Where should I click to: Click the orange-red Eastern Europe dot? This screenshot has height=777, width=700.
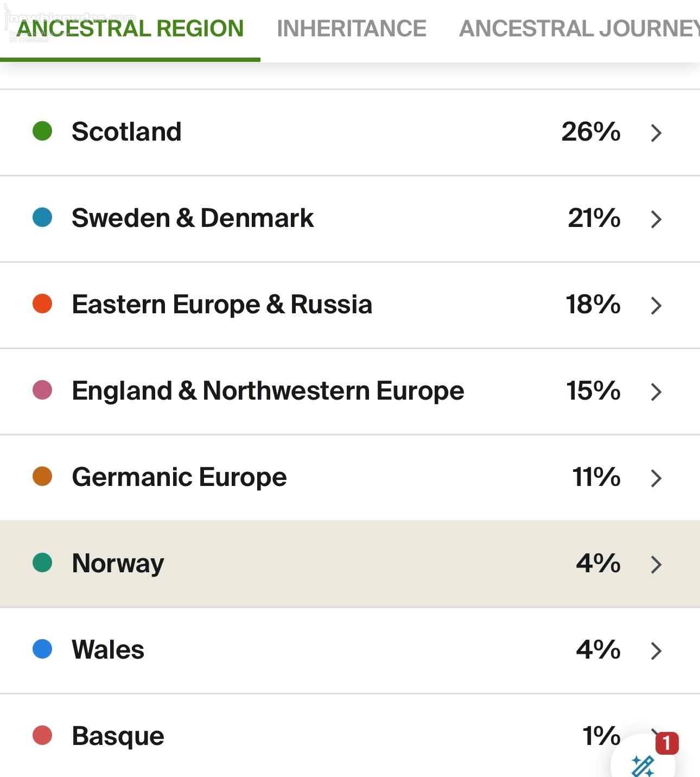click(x=42, y=304)
